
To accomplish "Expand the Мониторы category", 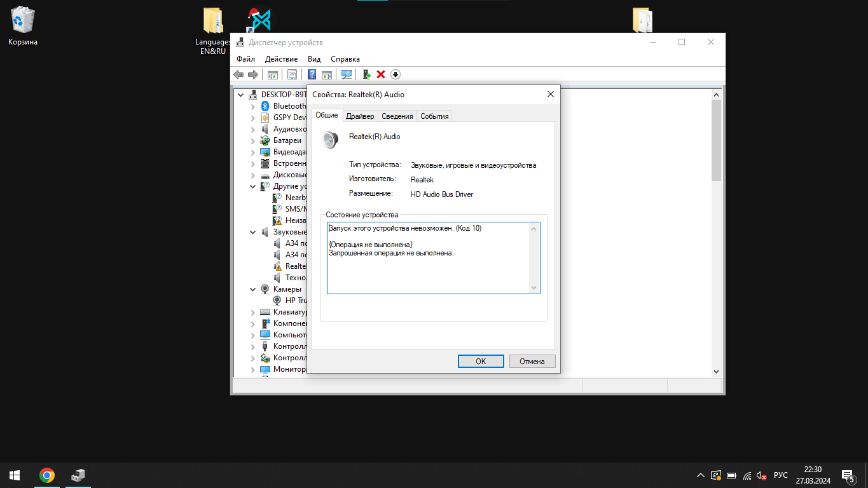I will pos(252,369).
